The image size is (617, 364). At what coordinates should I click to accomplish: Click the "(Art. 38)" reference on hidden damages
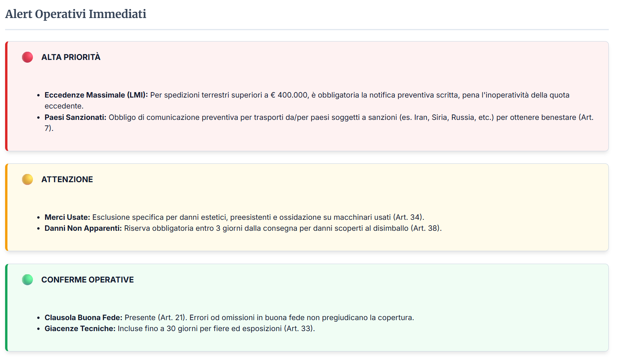[425, 228]
